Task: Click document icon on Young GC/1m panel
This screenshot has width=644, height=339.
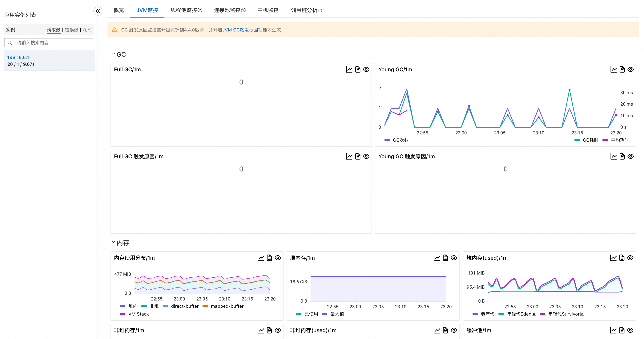Action: [x=622, y=70]
